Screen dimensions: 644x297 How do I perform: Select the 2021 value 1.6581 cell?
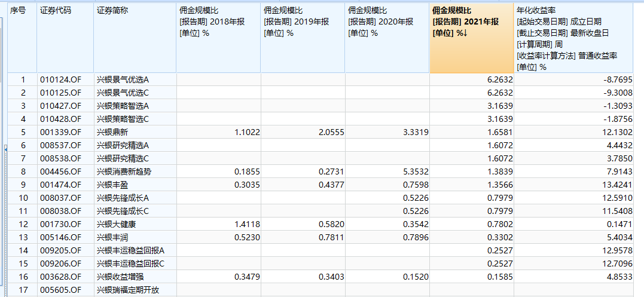[x=472, y=132]
